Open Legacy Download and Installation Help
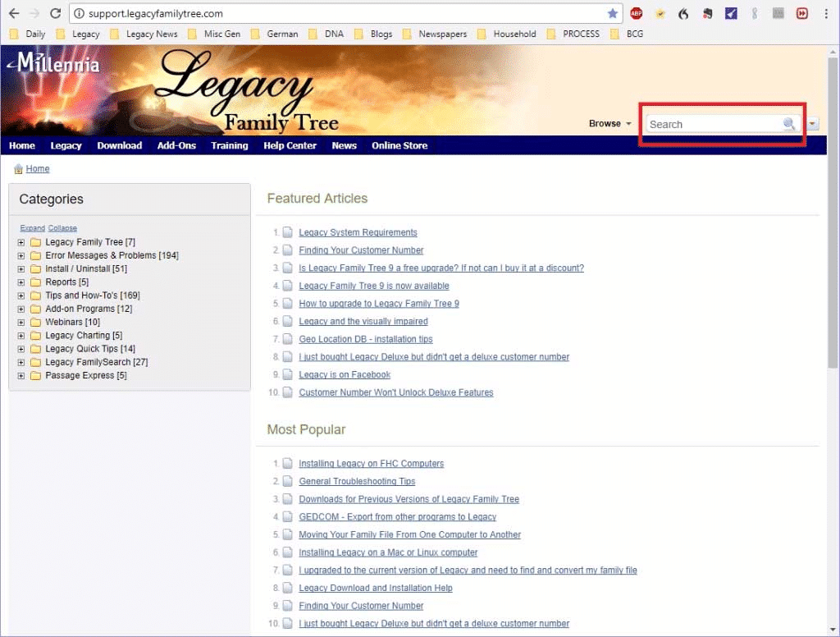 tap(376, 588)
